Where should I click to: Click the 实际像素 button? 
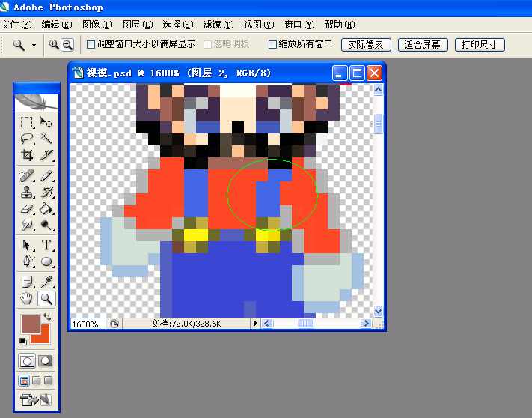tap(366, 45)
